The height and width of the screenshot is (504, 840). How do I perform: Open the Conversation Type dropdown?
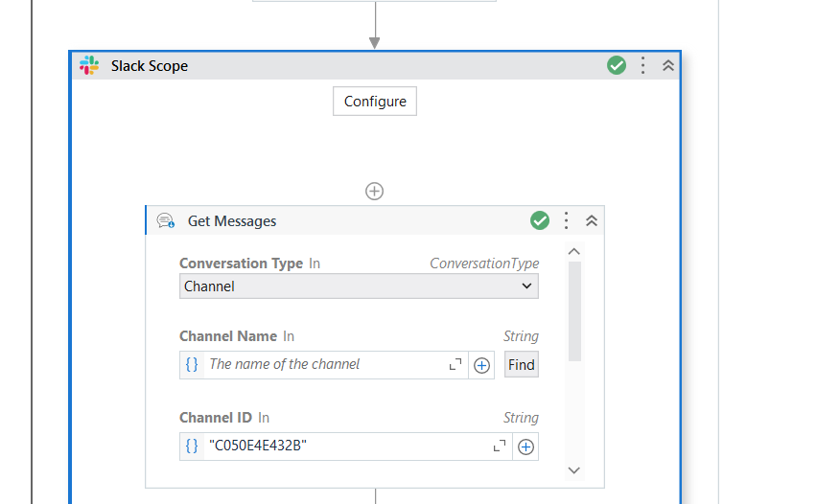(359, 286)
